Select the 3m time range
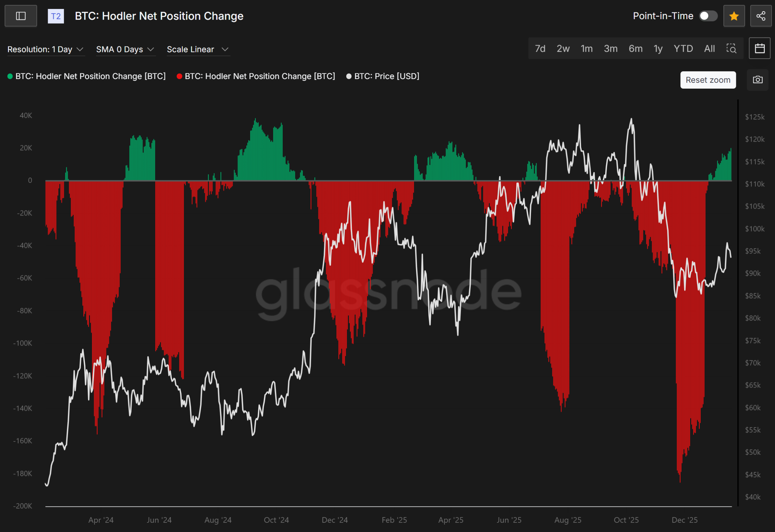 point(610,49)
